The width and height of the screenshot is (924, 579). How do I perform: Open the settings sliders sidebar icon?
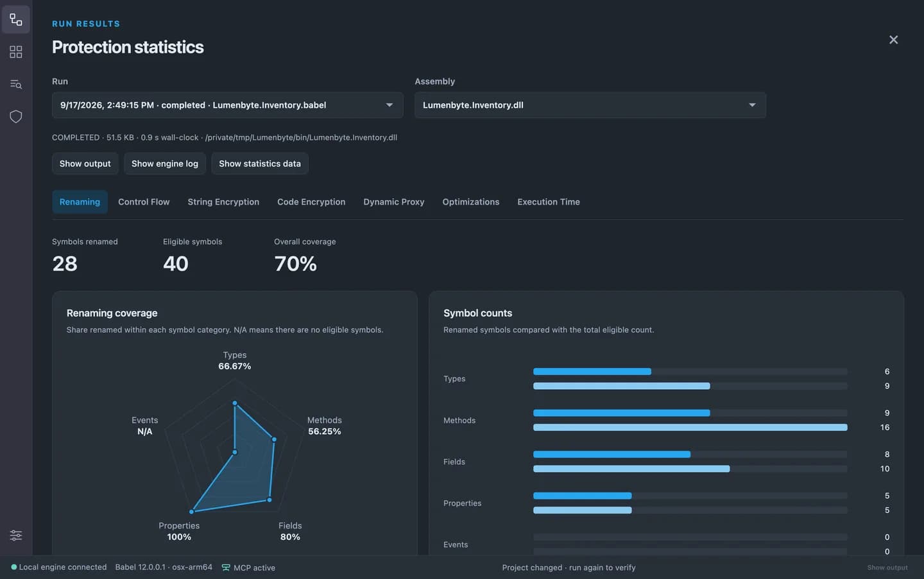16,535
